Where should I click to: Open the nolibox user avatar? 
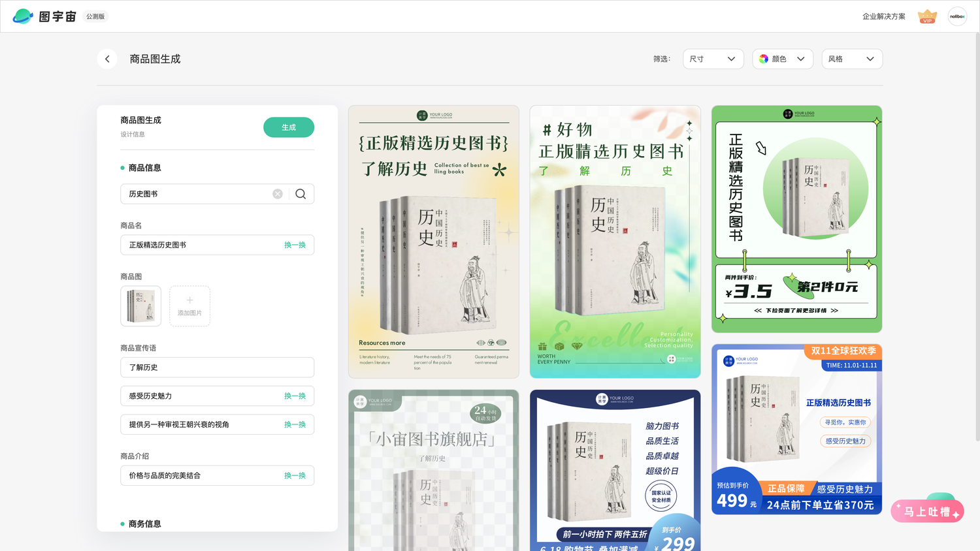click(957, 16)
